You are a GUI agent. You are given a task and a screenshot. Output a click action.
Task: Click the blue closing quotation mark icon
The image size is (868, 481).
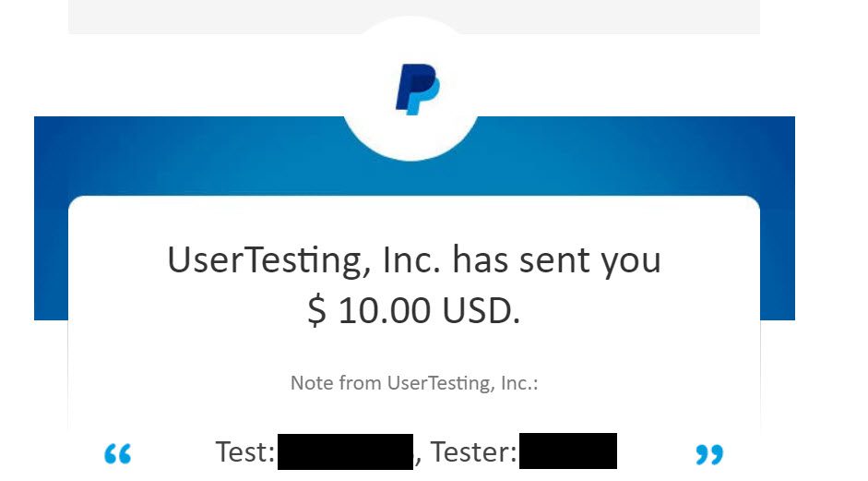click(x=709, y=454)
